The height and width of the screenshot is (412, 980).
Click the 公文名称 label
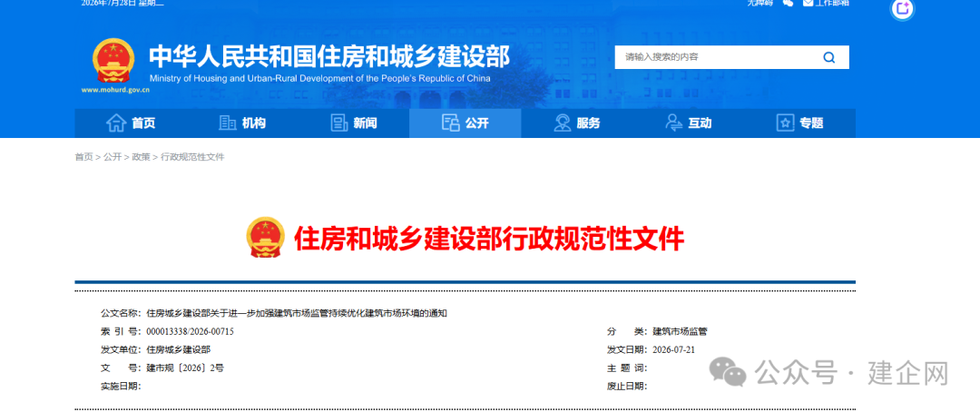[x=122, y=313]
